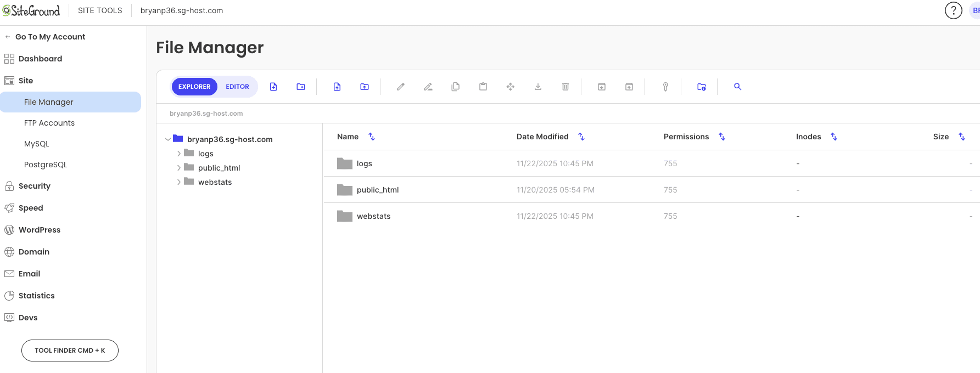Click the public_html folder icon in file list
Viewport: 980px width, 373px height.
tap(345, 190)
